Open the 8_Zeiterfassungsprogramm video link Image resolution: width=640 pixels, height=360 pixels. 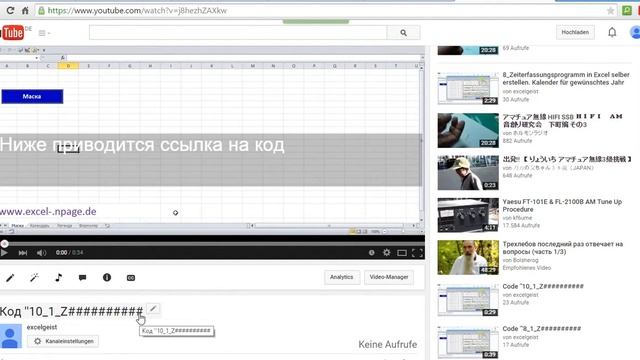(566, 78)
